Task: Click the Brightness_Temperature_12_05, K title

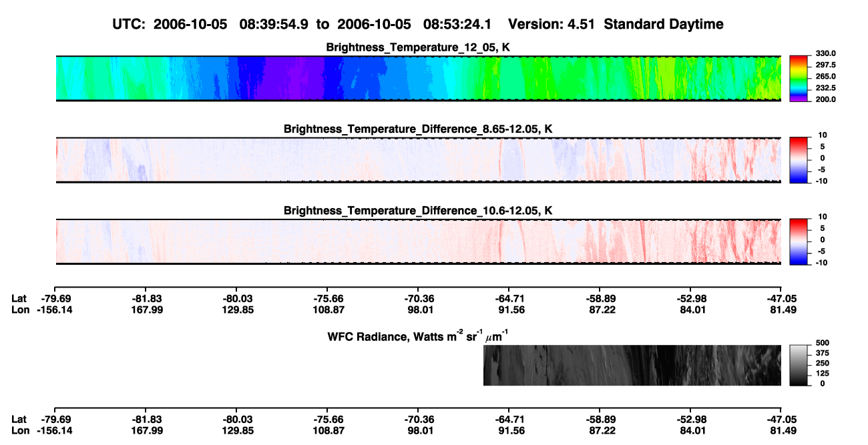Action: click(419, 47)
